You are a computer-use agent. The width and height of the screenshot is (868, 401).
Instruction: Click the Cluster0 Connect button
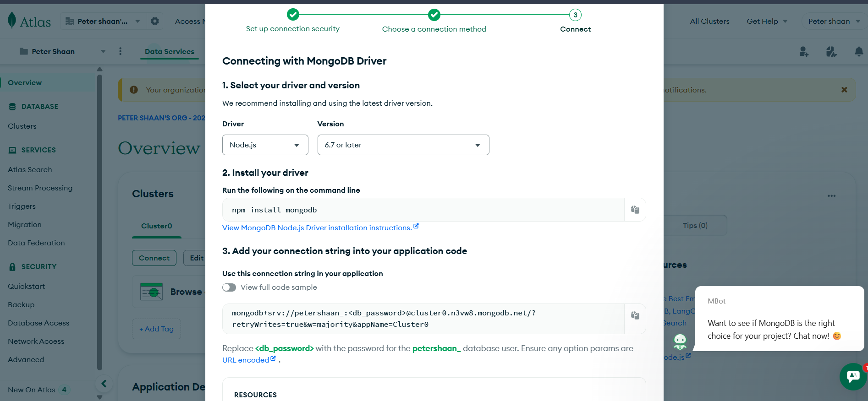click(x=154, y=258)
